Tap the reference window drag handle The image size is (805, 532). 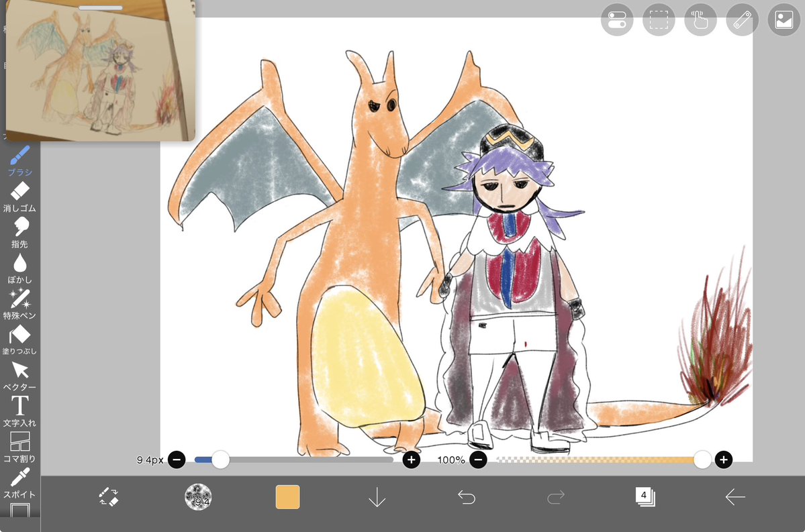click(101, 7)
